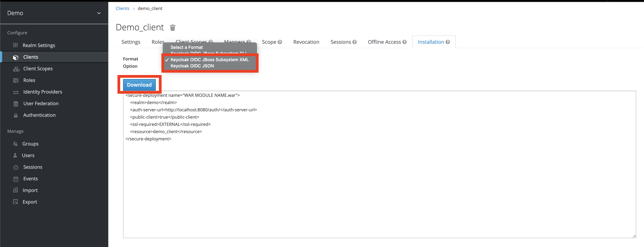Click the Authentication lock icon
The height and width of the screenshot is (247, 644).
16,115
